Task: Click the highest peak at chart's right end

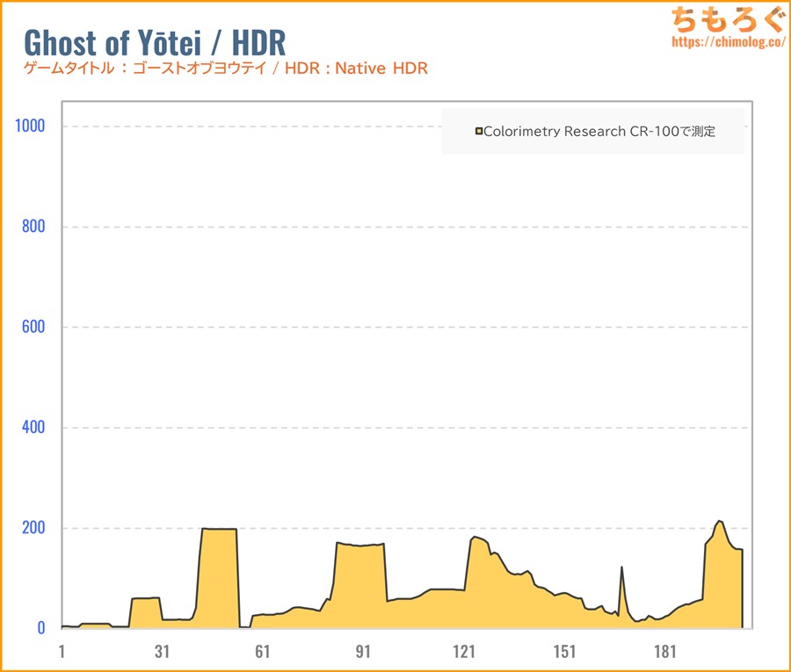Action: coord(720,523)
